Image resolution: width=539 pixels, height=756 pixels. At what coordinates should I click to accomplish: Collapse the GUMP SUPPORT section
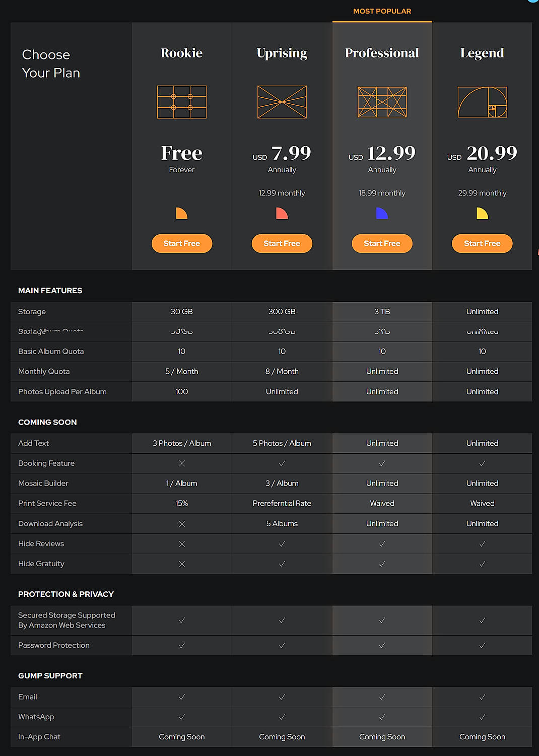coord(50,675)
